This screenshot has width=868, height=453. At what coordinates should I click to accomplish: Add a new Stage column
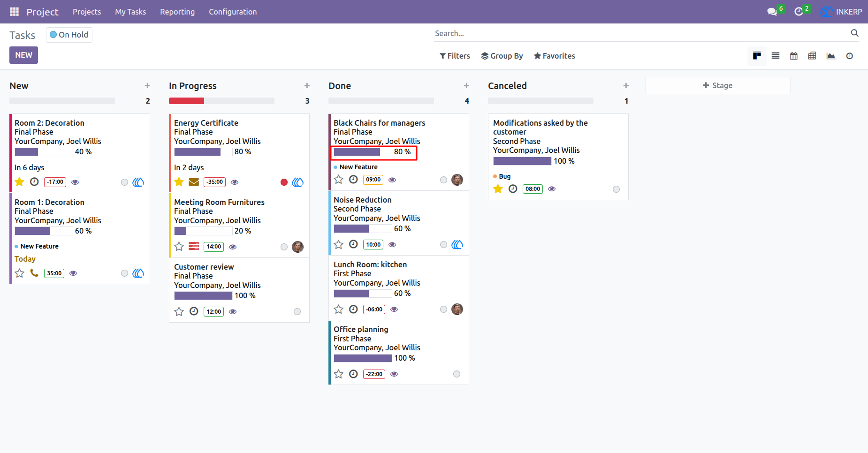717,85
